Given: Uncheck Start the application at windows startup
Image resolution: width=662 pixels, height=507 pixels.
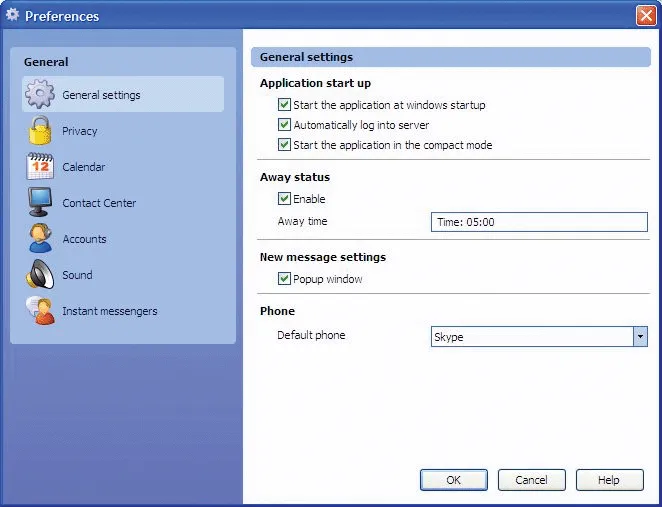Looking at the screenshot, I should [284, 104].
